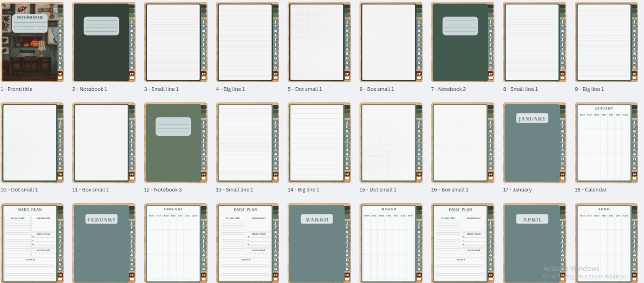Click the "1 - Front/title" page label
Viewport: 644px width, 283px height.
pyautogui.click(x=16, y=89)
